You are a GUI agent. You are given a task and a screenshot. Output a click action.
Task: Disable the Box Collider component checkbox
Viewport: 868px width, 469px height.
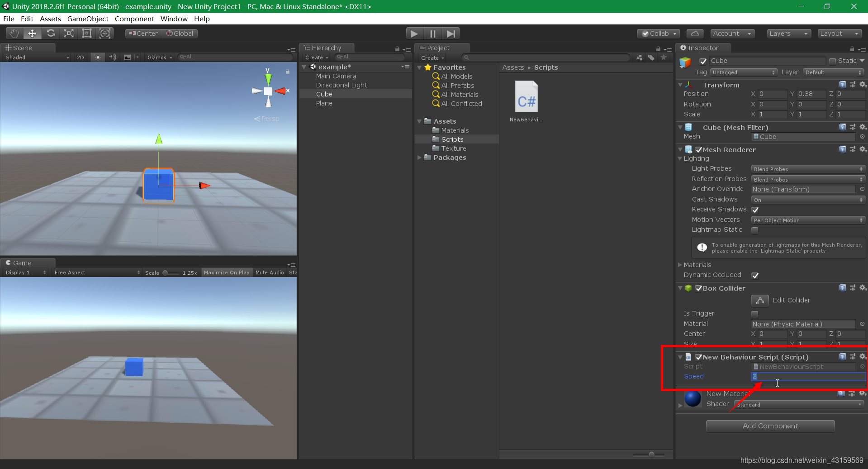[x=698, y=288]
